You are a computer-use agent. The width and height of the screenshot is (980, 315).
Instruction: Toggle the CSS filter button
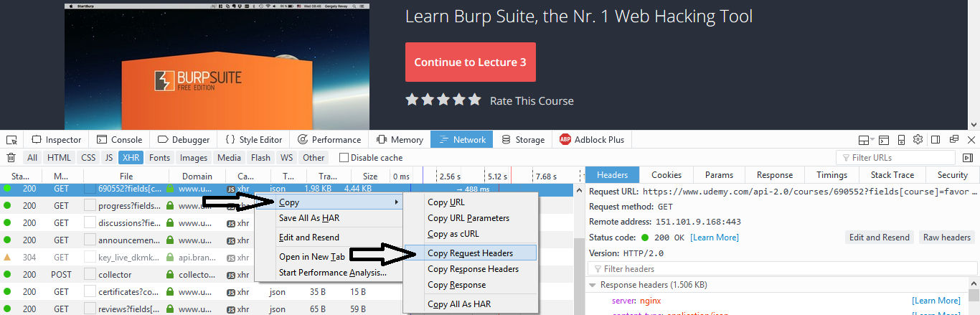(x=88, y=158)
